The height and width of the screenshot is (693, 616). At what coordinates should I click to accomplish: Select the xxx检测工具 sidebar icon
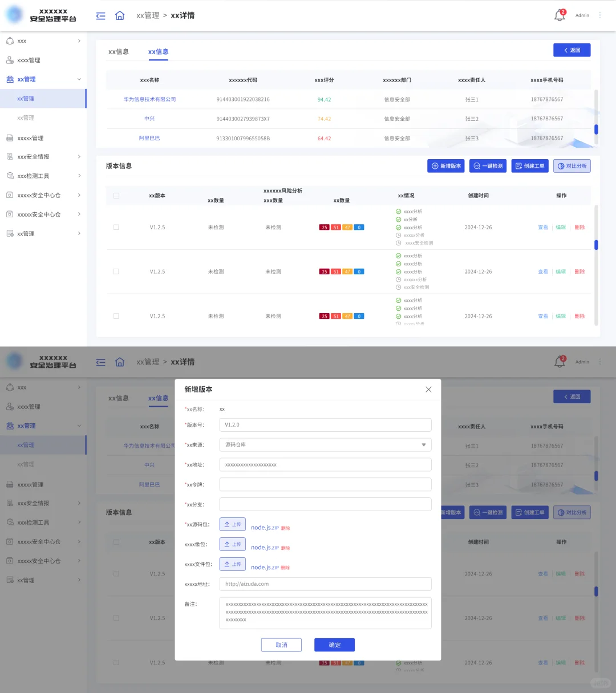click(x=10, y=176)
